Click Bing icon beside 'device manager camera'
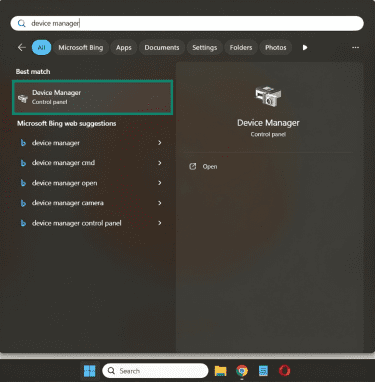375x382 pixels. click(x=23, y=203)
